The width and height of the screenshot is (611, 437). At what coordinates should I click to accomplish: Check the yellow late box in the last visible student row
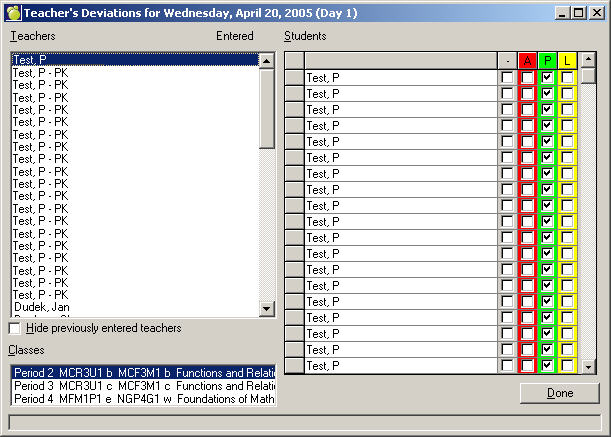[567, 366]
